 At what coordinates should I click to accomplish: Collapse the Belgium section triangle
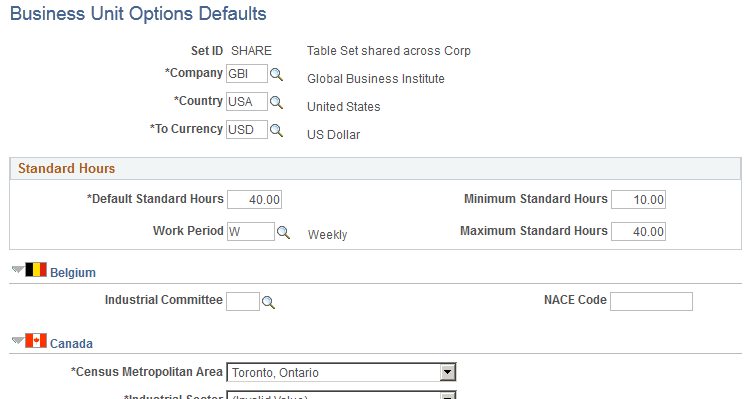(x=18, y=269)
